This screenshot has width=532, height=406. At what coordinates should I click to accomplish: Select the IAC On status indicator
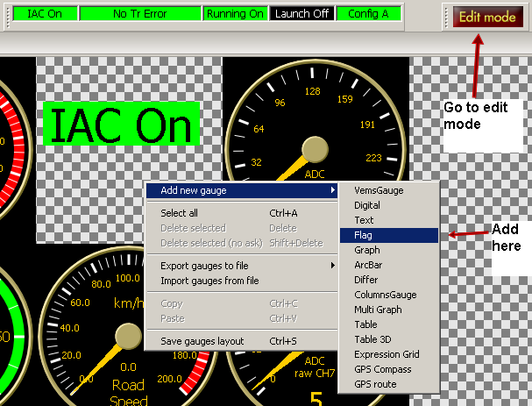[46, 14]
